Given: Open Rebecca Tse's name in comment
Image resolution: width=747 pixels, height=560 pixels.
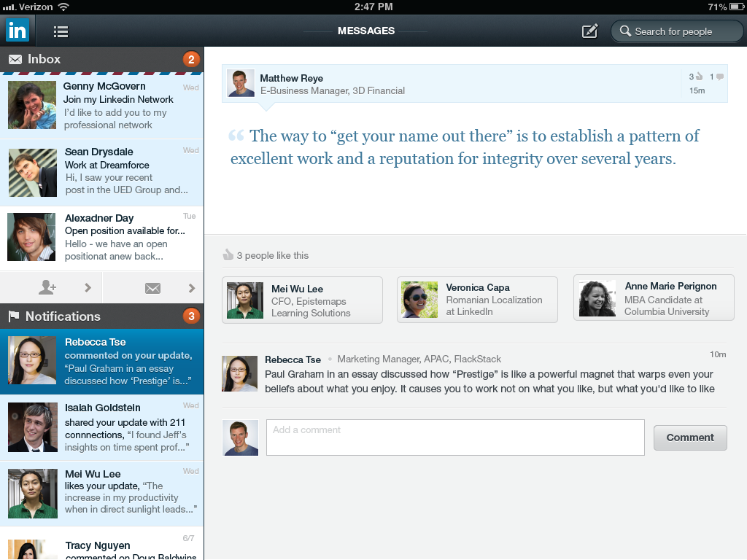Looking at the screenshot, I should pos(293,359).
